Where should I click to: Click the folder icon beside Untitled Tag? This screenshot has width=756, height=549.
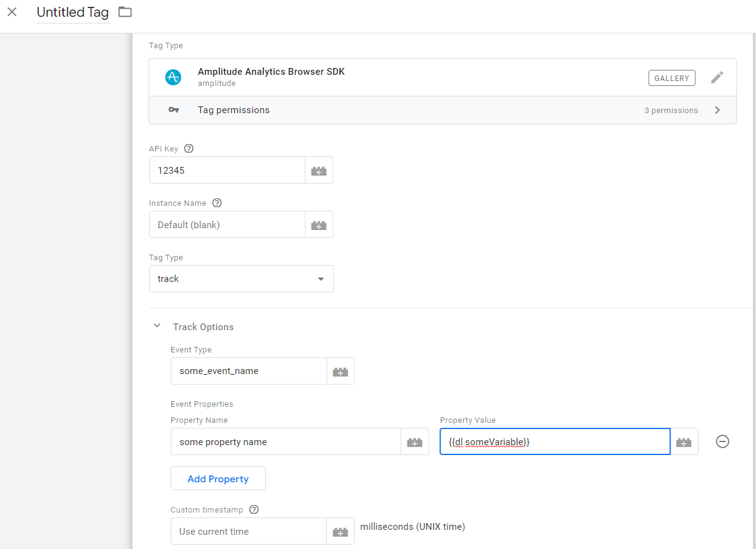coord(125,12)
